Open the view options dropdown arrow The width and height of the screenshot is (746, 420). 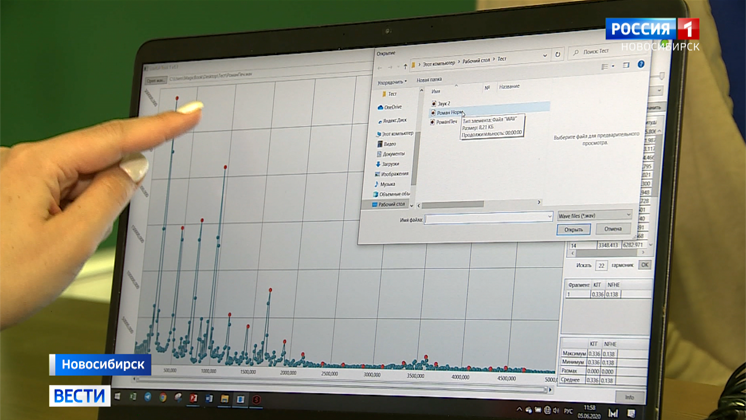pos(613,66)
